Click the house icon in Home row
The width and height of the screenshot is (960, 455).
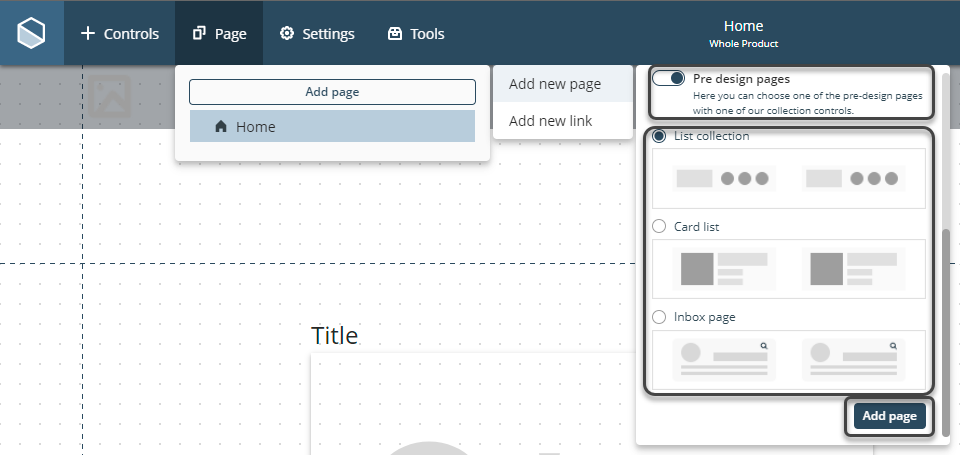222,127
